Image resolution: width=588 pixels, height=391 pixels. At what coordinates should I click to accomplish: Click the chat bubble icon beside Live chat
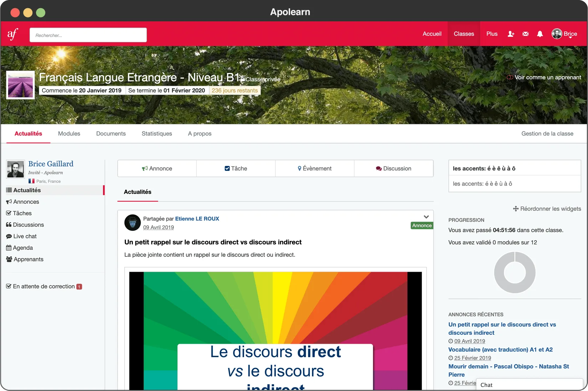9,236
